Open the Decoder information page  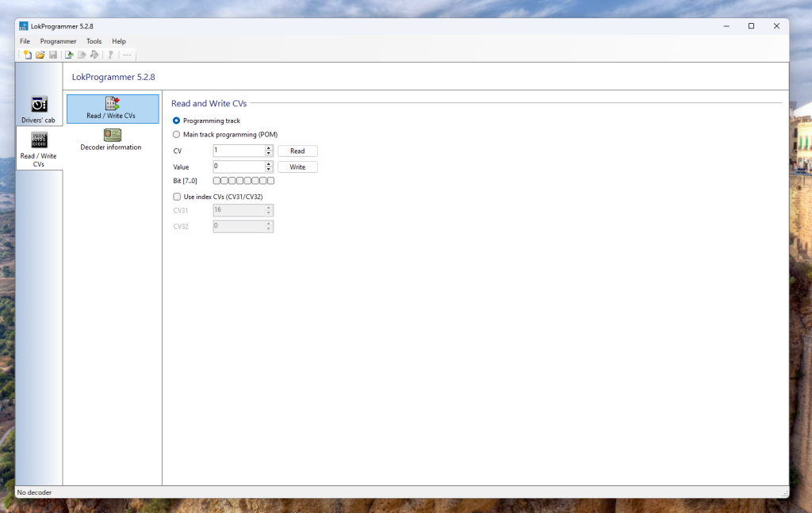[112, 140]
